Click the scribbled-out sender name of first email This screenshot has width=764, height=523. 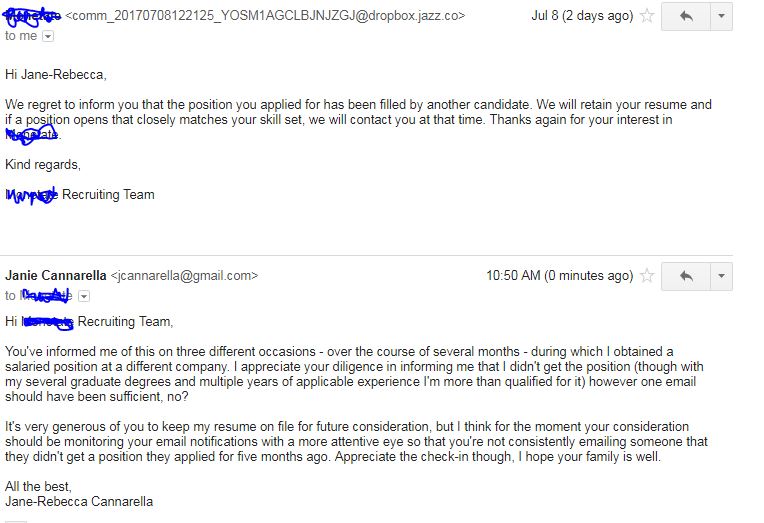click(32, 16)
